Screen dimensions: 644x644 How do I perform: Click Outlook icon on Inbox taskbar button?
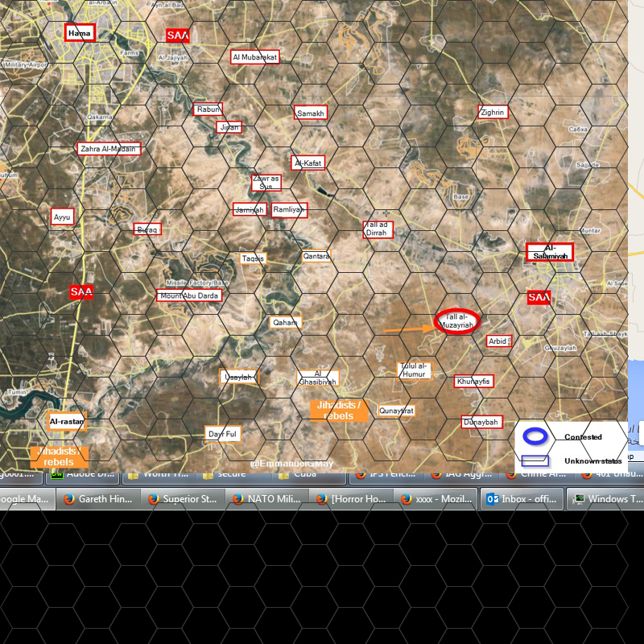[492, 499]
